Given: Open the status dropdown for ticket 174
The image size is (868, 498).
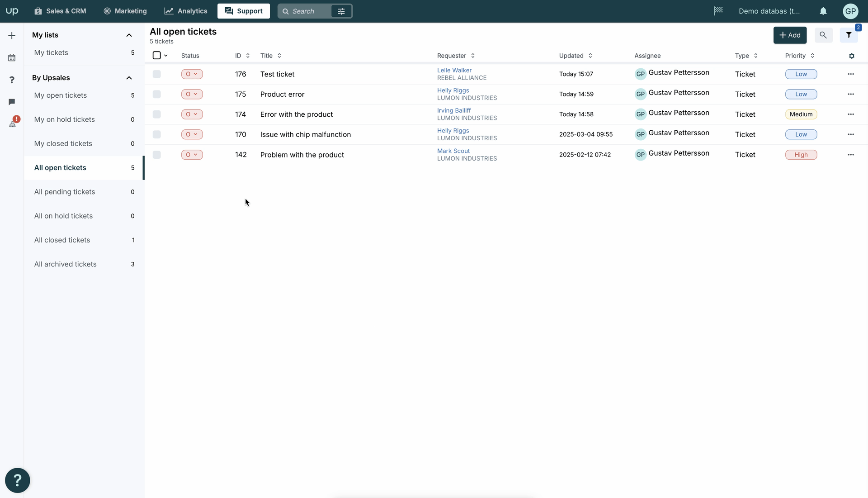Looking at the screenshot, I should 192,114.
